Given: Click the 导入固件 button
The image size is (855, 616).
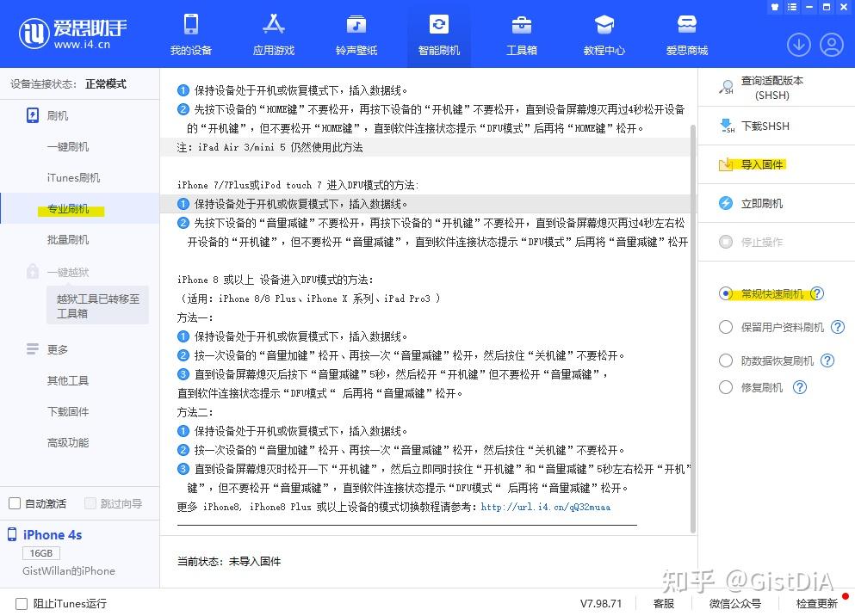Looking at the screenshot, I should pyautogui.click(x=761, y=164).
